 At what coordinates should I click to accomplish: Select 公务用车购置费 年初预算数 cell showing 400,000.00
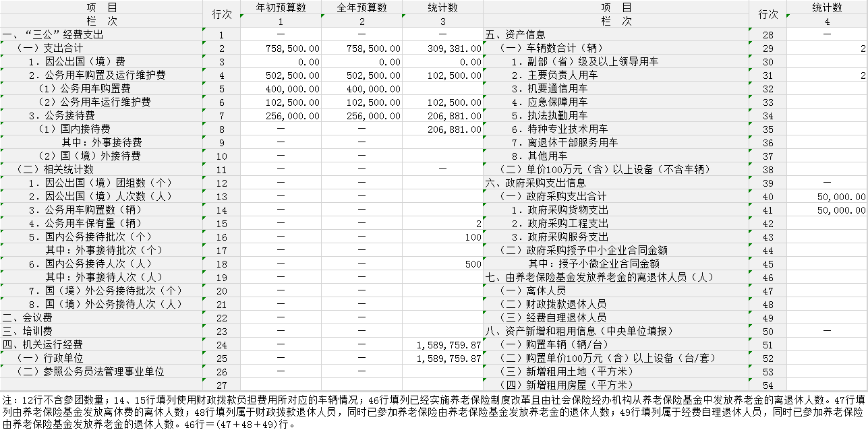(281, 89)
